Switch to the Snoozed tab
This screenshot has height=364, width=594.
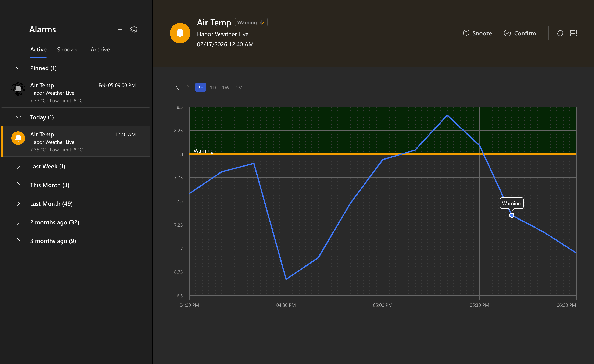(68, 49)
